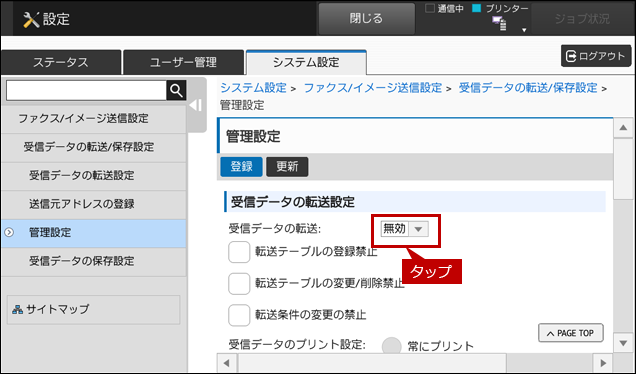Image resolution: width=636 pixels, height=374 pixels.
Task: Follow the 受信データの転送/保存設定 breadcrumb link
Action: tap(528, 88)
